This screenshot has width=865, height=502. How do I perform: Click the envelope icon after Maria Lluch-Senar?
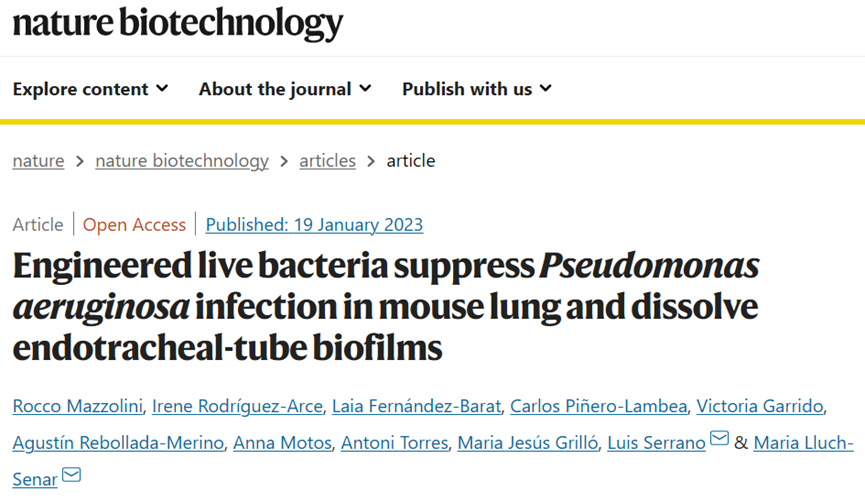pyautogui.click(x=71, y=474)
